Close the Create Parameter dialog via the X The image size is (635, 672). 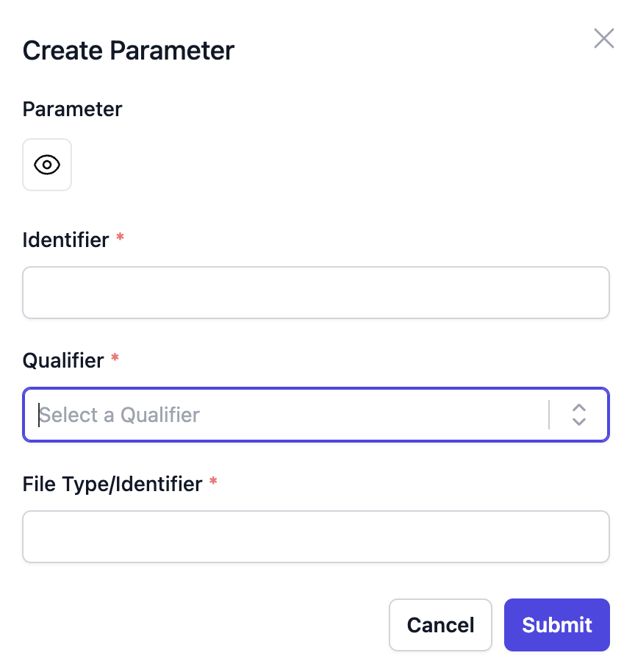pos(604,38)
